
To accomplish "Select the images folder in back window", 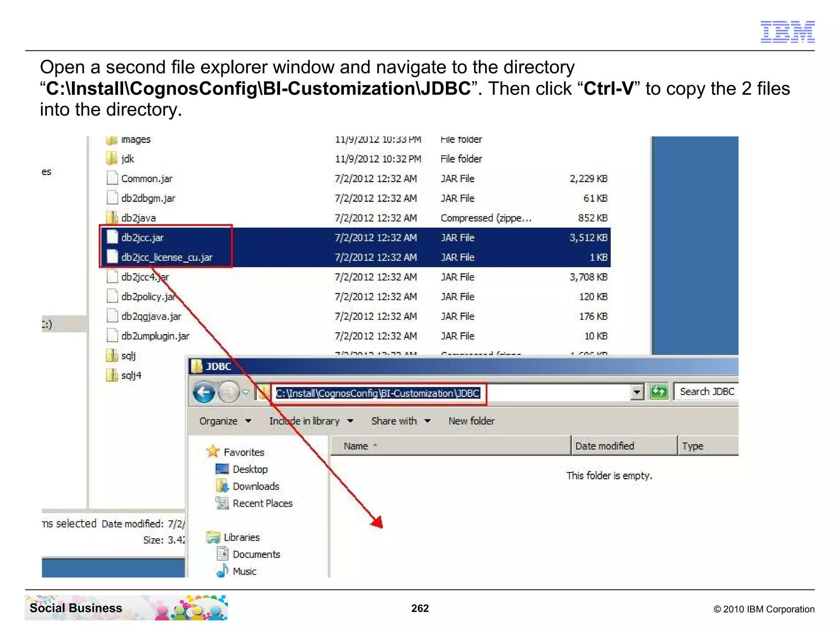I will click(x=136, y=140).
